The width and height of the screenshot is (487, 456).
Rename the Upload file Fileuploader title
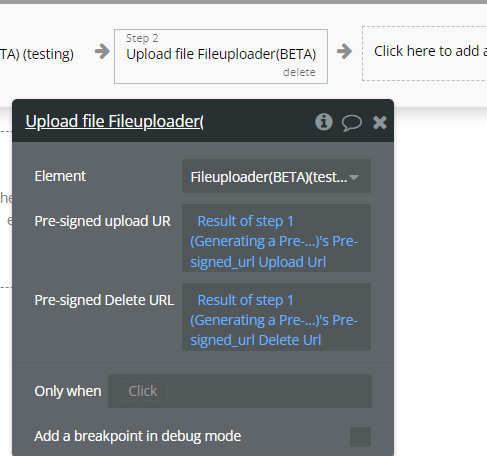coord(114,121)
